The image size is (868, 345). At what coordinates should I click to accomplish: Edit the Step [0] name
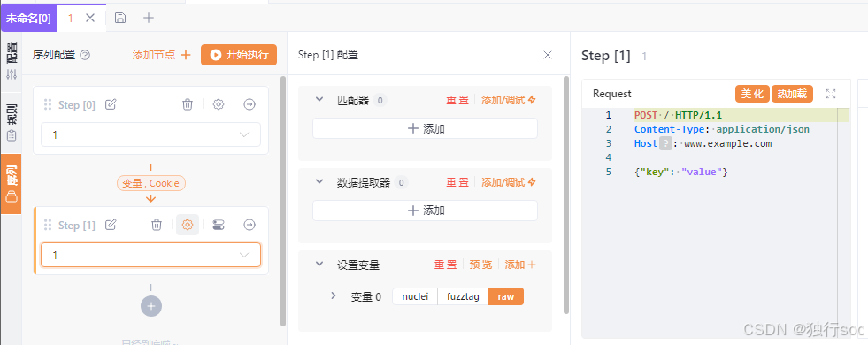click(x=111, y=104)
